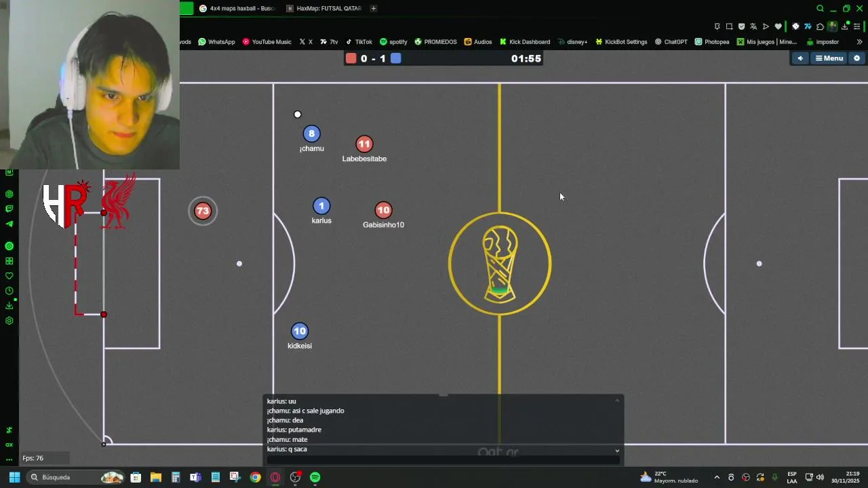Open the extensions puzzle icon

click(820, 26)
